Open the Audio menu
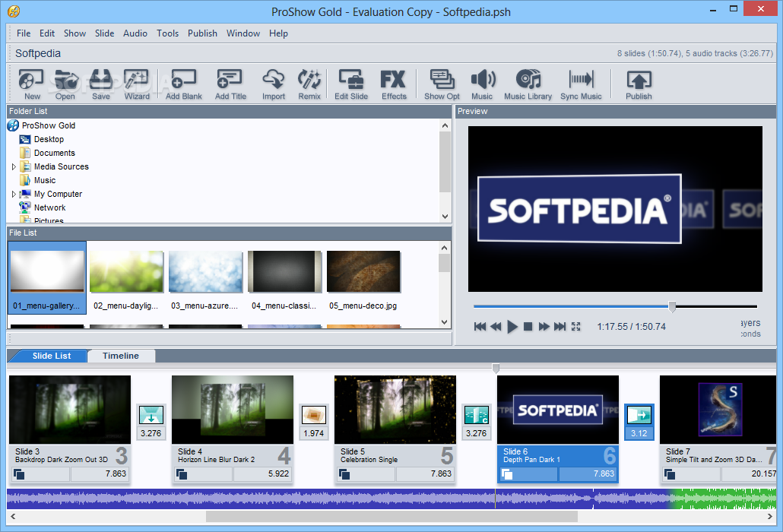The image size is (783, 532). (x=135, y=33)
